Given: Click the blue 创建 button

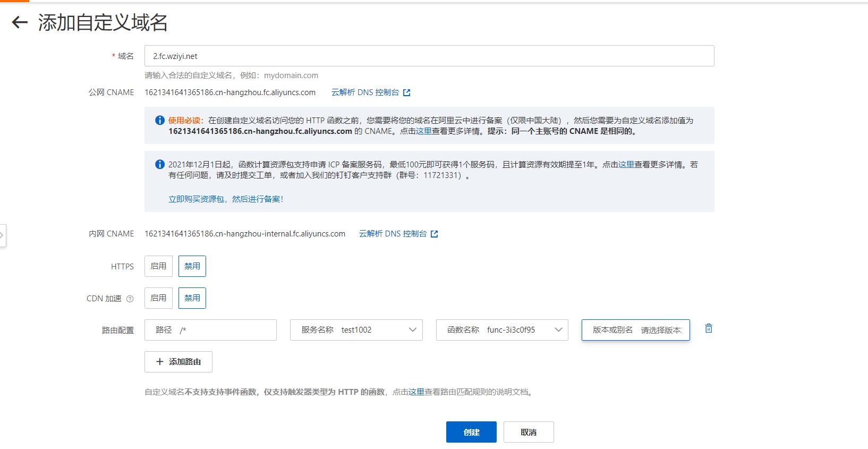Looking at the screenshot, I should (x=471, y=432).
